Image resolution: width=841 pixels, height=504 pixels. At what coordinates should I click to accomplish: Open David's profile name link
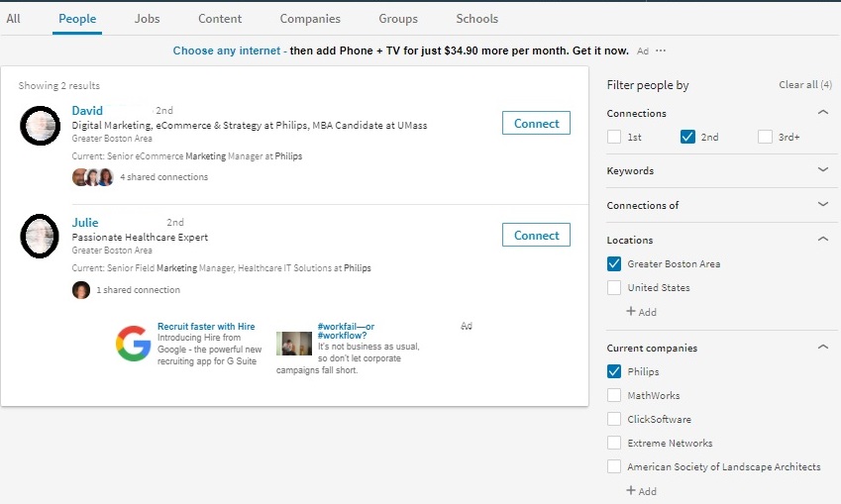click(x=87, y=111)
